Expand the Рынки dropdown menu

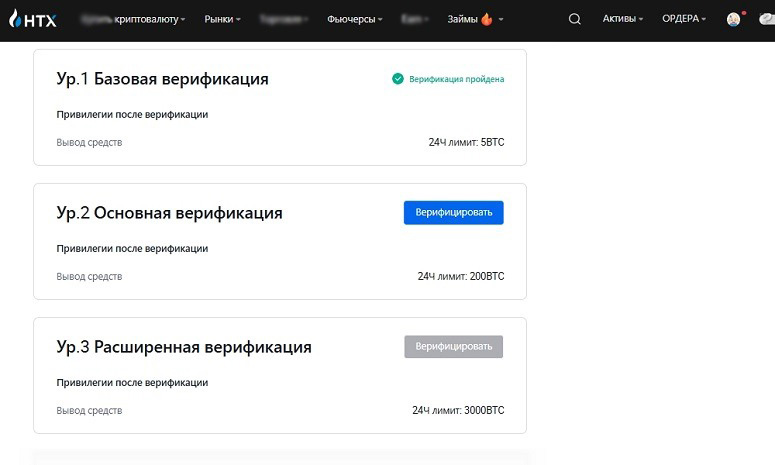tap(222, 19)
